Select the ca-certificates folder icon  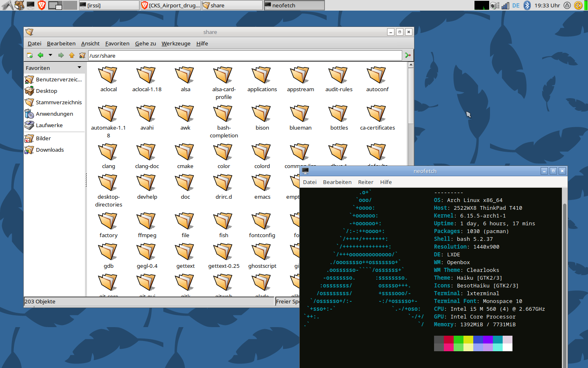click(377, 114)
